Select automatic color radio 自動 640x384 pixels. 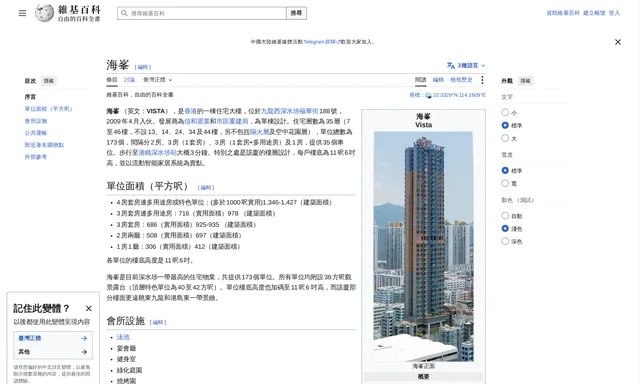tap(505, 215)
